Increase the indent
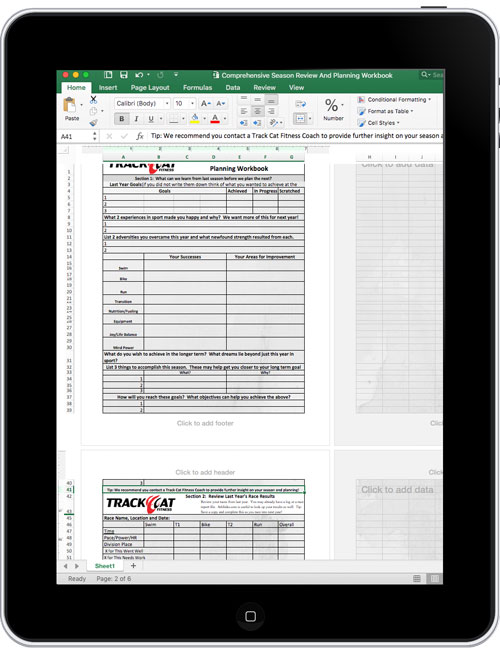This screenshot has height=648, width=500. 257,123
